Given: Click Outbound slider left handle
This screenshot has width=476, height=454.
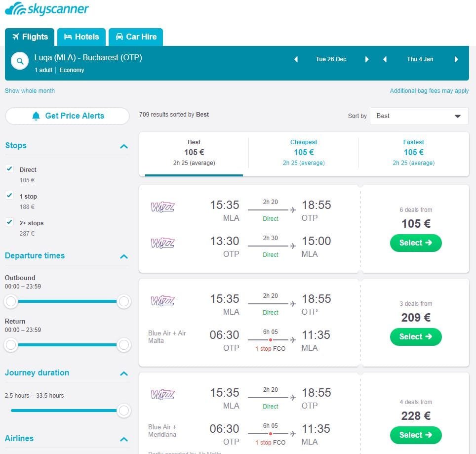Looking at the screenshot, I should click(11, 301).
